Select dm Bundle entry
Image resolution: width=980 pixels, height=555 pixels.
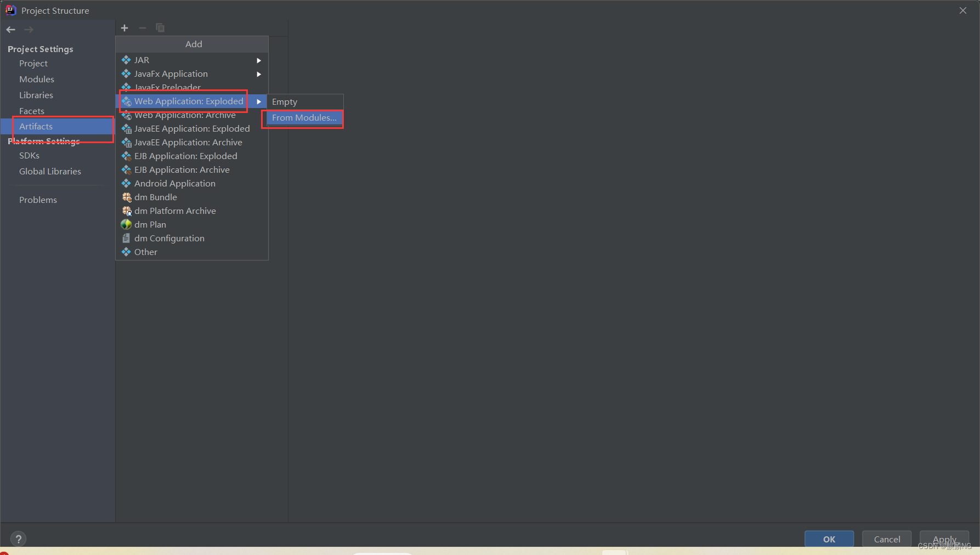click(192, 197)
